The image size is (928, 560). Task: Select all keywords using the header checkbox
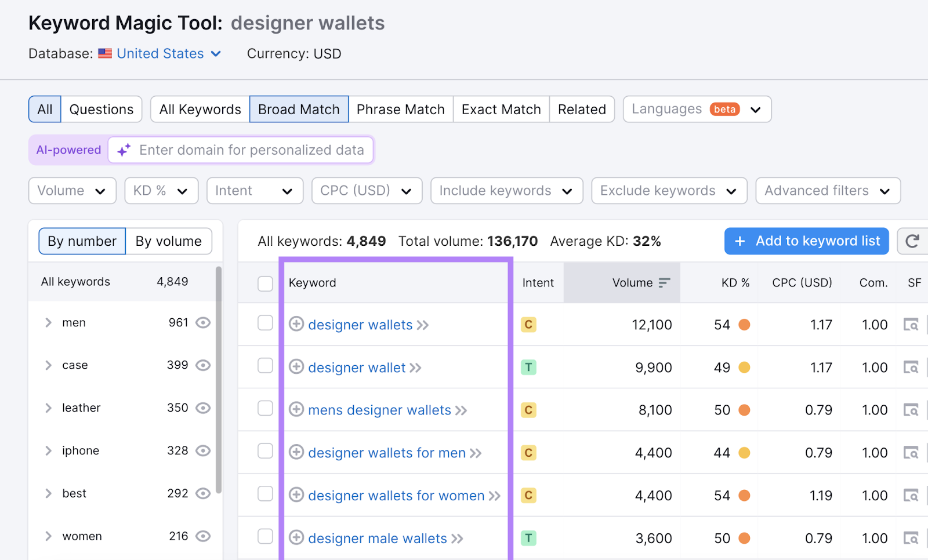pyautogui.click(x=265, y=283)
